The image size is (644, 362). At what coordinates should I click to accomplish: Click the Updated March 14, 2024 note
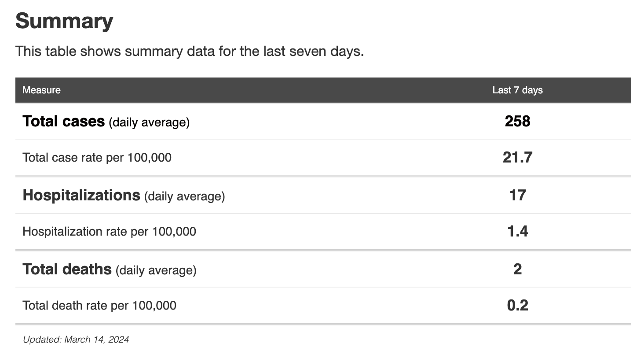(x=76, y=340)
